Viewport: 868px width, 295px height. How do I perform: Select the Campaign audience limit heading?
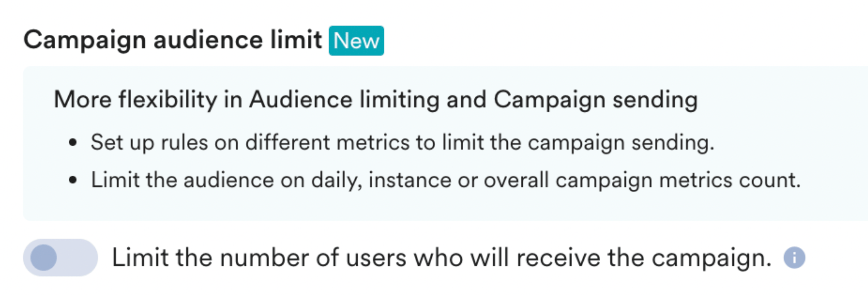(172, 40)
